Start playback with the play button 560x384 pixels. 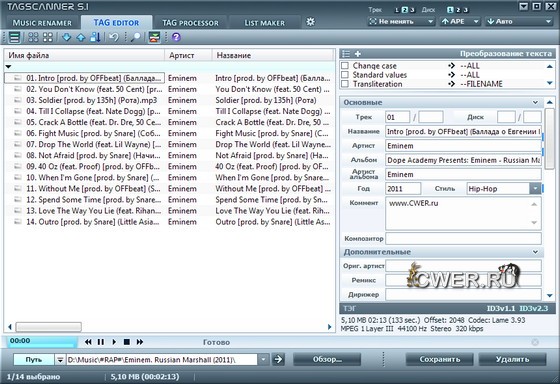[x=114, y=342]
